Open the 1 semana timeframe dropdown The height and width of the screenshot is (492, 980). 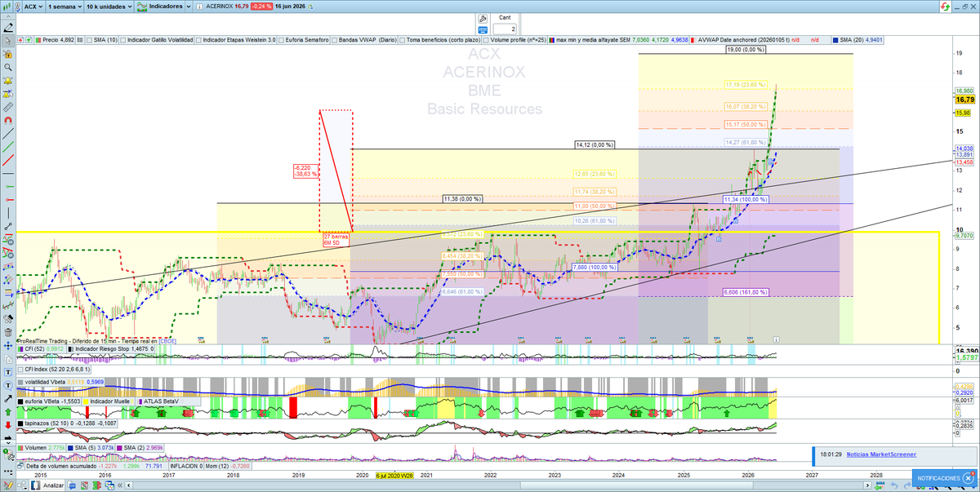65,7
